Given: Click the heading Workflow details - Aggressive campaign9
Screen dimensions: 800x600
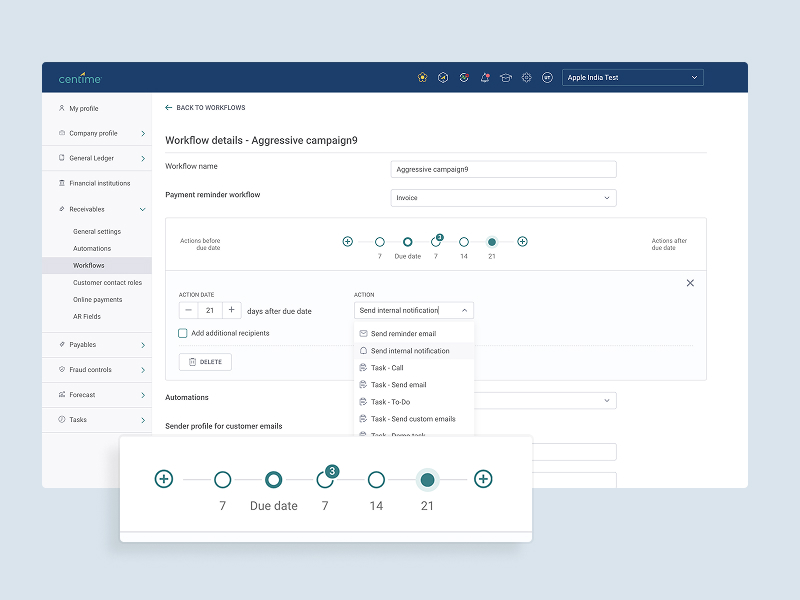Looking at the screenshot, I should pyautogui.click(x=261, y=140).
